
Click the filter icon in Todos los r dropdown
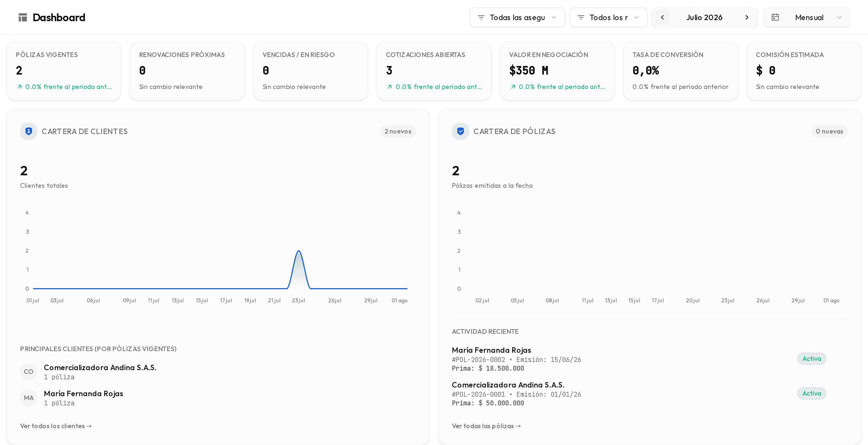(x=581, y=18)
